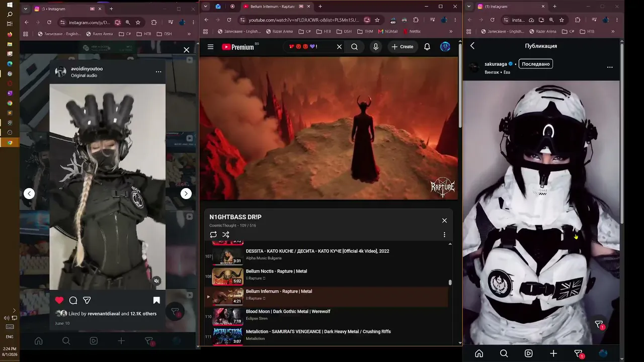Open a new tab in the YouTube window
644x362 pixels.
click(320, 7)
